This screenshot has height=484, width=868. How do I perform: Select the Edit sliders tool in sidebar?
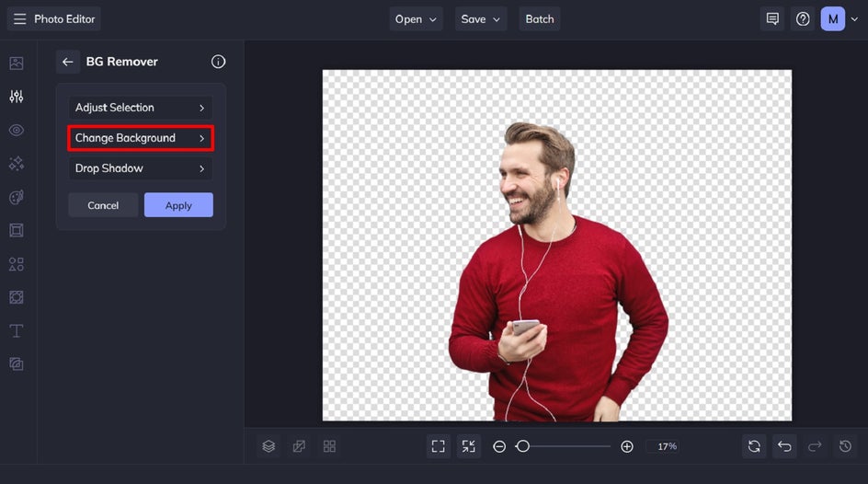tap(16, 97)
